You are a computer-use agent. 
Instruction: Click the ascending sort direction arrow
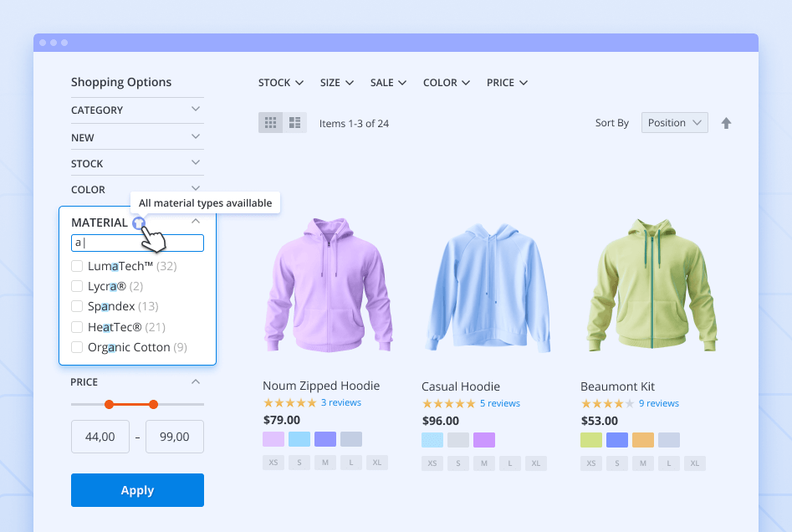[x=726, y=123]
